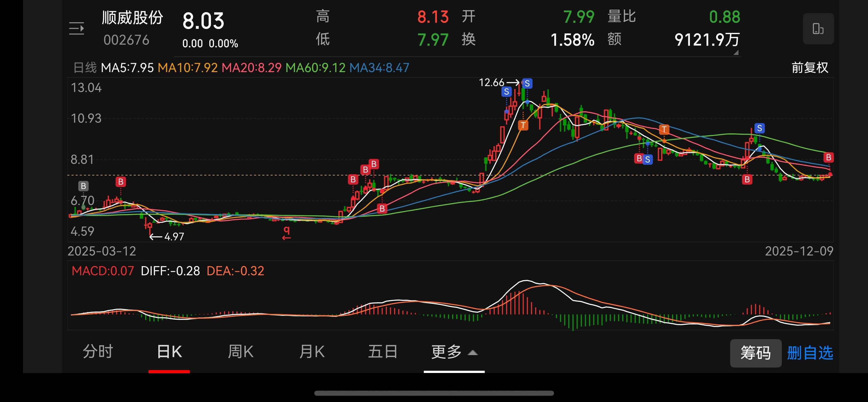Toggle the 前复权 price adjustment setting
Image resolution: width=868 pixels, height=402 pixels.
(x=810, y=68)
